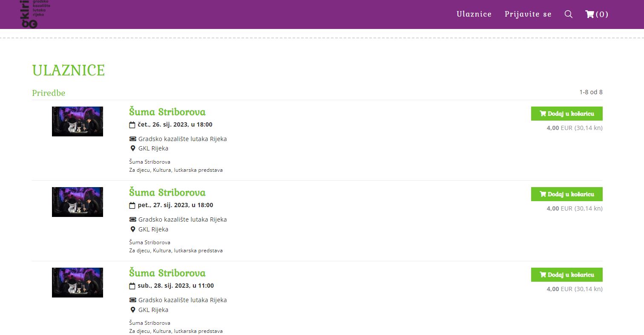Click calendar icon for 26. sij. show

[132, 125]
